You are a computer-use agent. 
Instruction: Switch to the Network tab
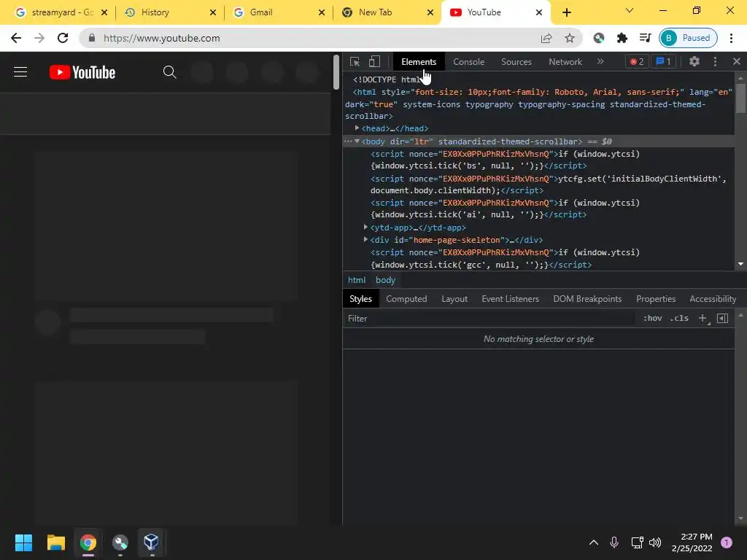(565, 62)
